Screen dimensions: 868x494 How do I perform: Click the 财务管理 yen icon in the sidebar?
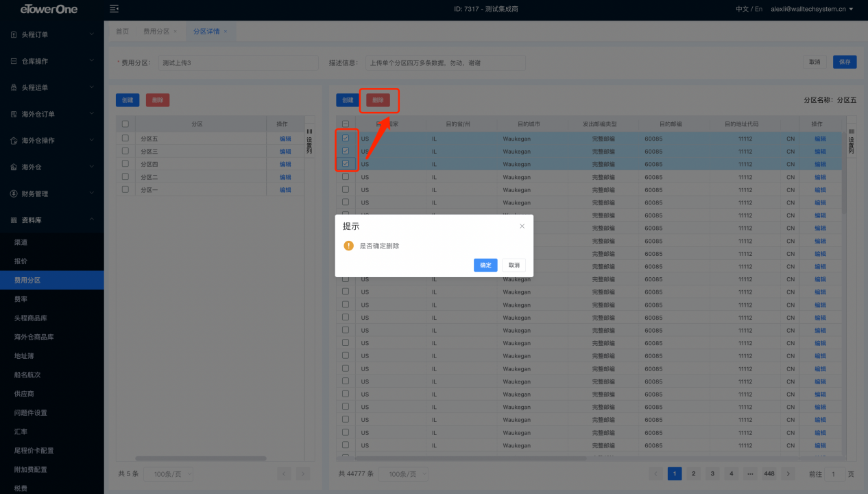(x=14, y=193)
